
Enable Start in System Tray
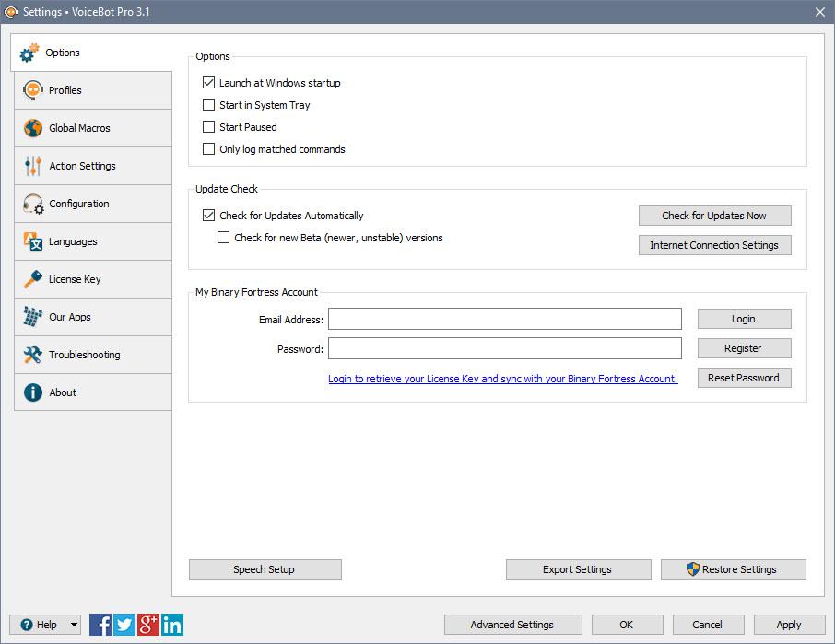pos(208,105)
